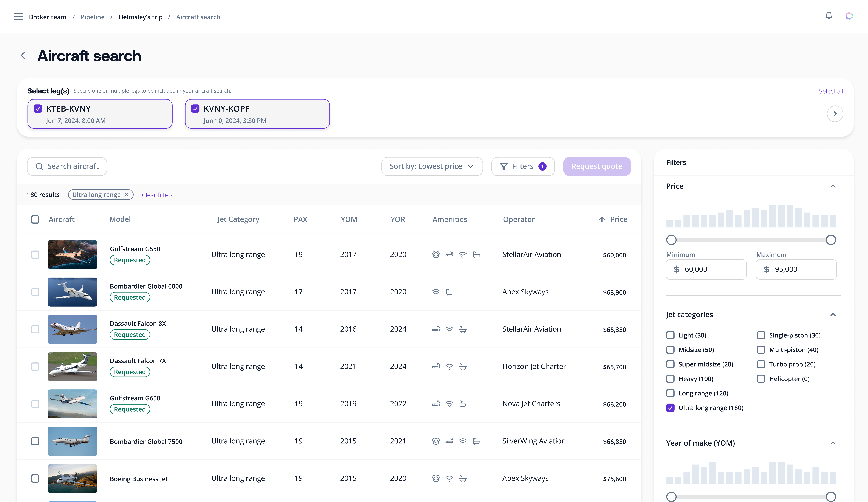The image size is (868, 502).
Task: Open the Dassault Falcon 8X thumbnail
Action: (72, 329)
